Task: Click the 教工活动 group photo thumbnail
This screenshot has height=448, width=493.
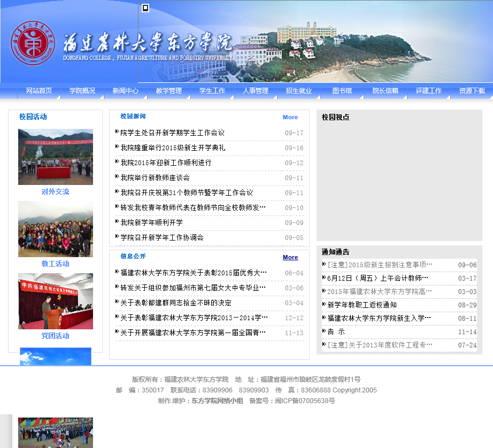Action: pyautogui.click(x=56, y=229)
